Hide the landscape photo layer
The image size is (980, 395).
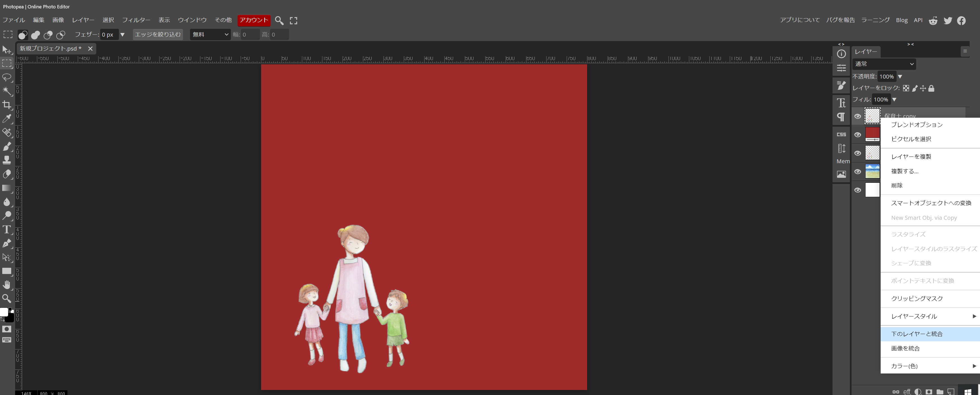click(857, 171)
